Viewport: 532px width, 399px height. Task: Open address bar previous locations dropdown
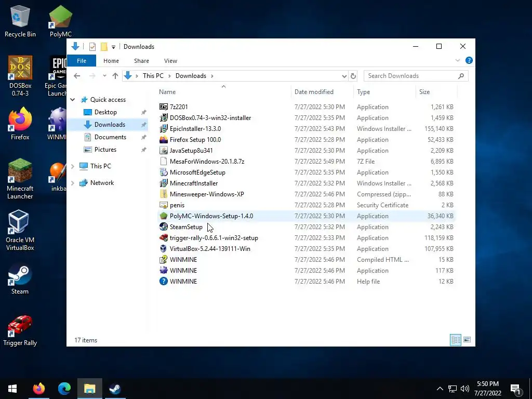[x=344, y=76]
